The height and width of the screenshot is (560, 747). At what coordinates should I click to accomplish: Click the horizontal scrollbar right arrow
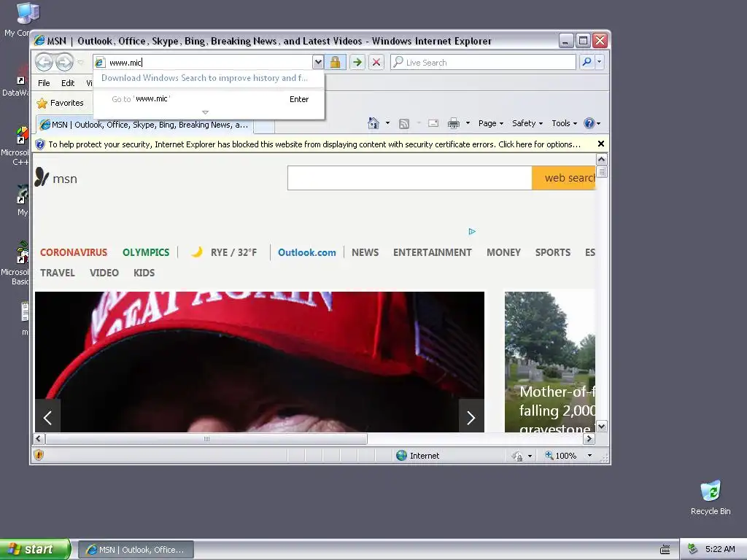pyautogui.click(x=589, y=438)
